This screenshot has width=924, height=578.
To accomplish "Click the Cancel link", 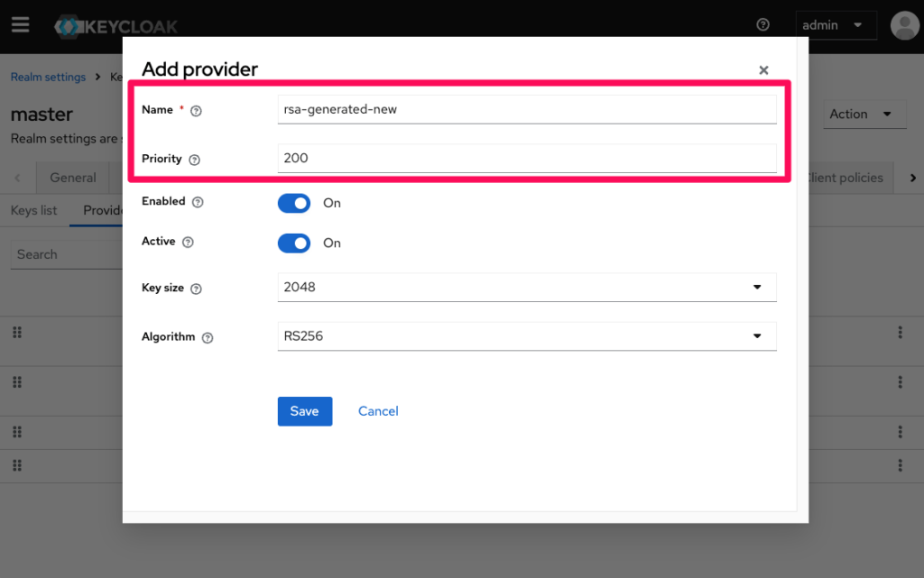I will (378, 411).
